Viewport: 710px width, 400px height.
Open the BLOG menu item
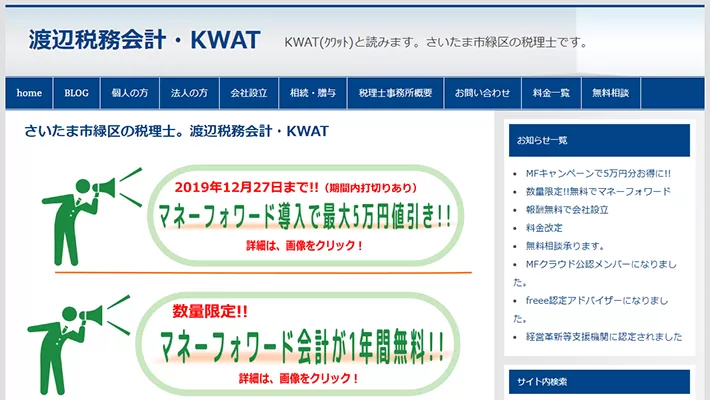[x=76, y=93]
